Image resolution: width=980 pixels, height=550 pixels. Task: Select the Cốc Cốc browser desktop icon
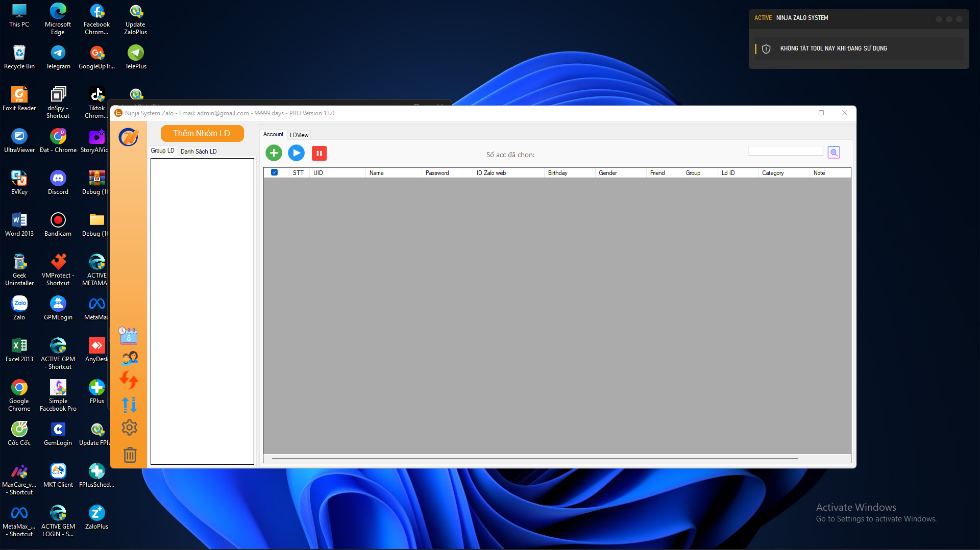point(19,434)
